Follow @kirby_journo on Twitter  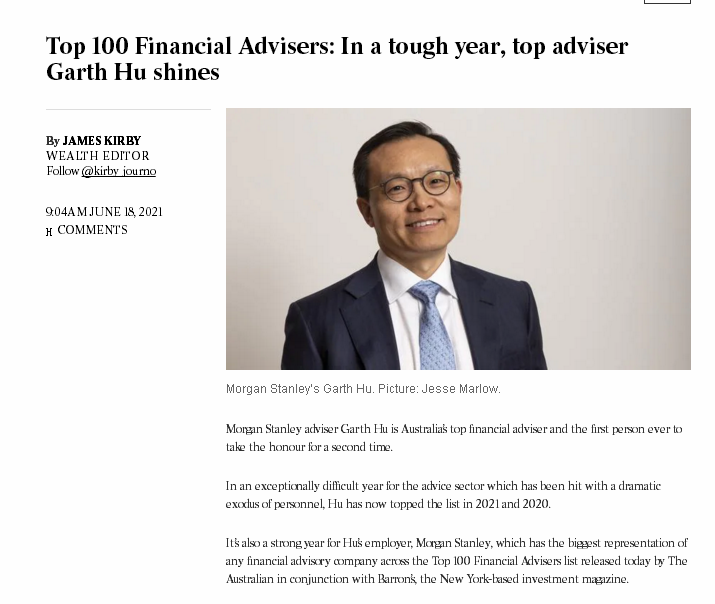coord(119,171)
